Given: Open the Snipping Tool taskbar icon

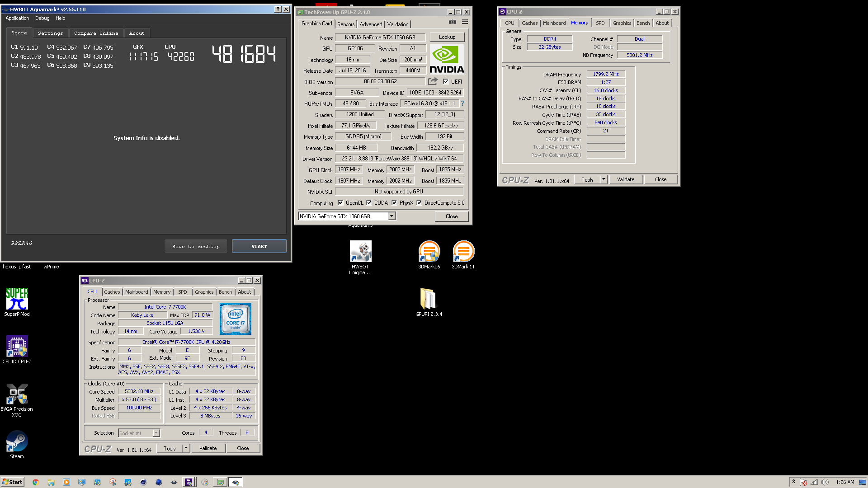Looking at the screenshot, I should click(x=113, y=482).
